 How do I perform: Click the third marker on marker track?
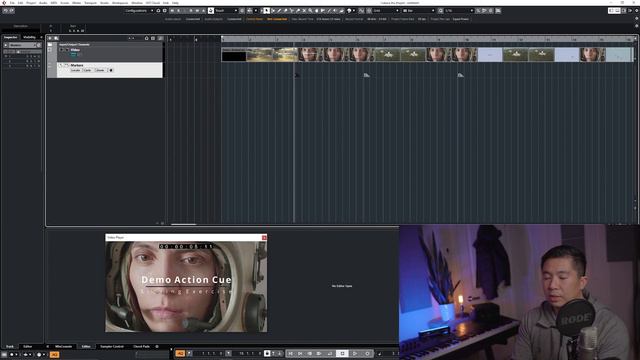pos(460,75)
